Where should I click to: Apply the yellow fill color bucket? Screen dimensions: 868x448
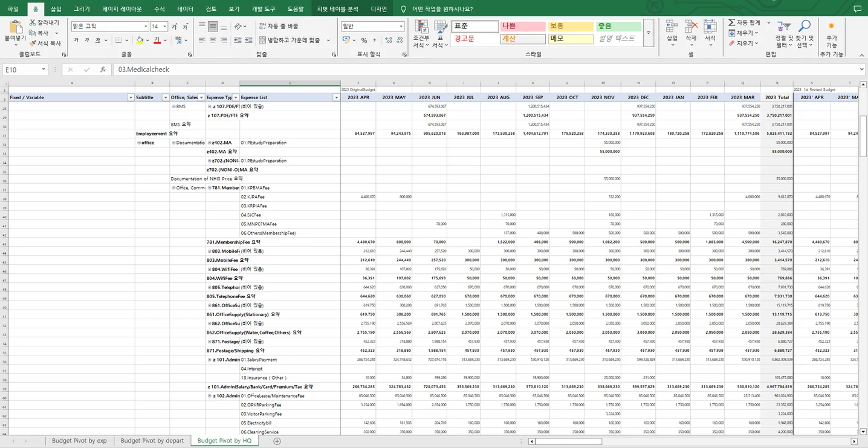coord(140,41)
